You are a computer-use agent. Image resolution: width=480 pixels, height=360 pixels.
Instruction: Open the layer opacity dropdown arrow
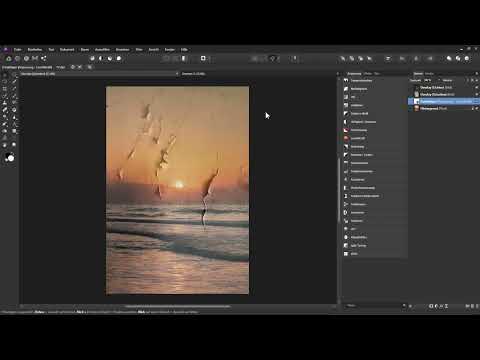[x=439, y=80]
